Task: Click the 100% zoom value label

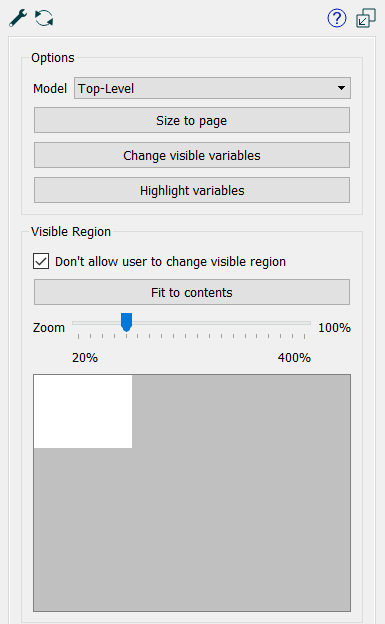Action: click(x=334, y=328)
